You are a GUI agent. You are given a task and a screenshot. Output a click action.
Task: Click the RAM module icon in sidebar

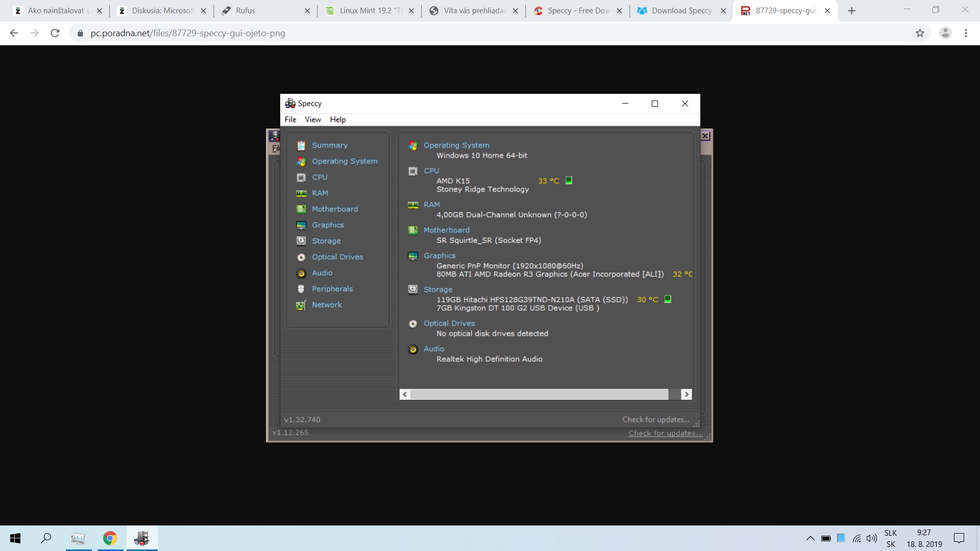[x=301, y=193]
